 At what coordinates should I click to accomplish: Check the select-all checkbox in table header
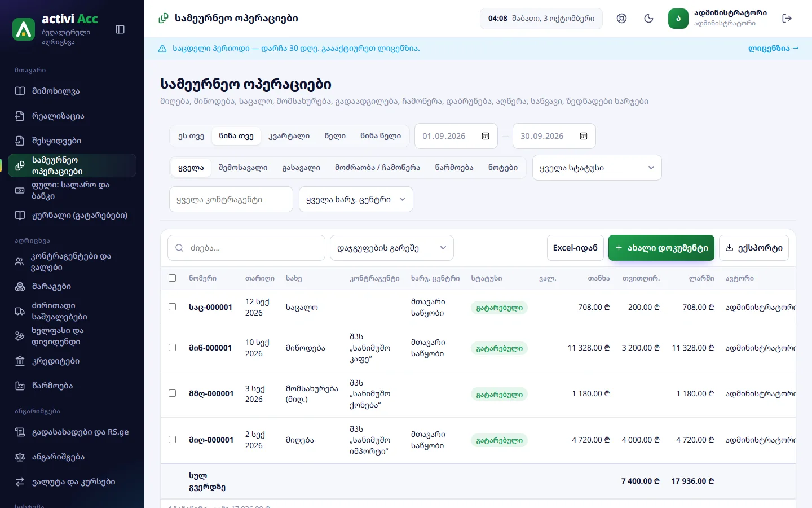pos(173,278)
